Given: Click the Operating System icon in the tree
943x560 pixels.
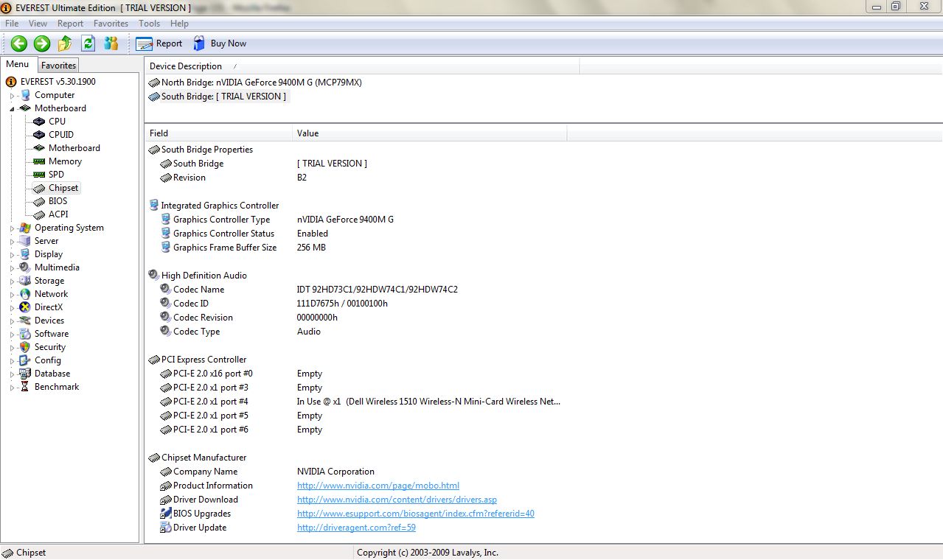Looking at the screenshot, I should pos(25,228).
